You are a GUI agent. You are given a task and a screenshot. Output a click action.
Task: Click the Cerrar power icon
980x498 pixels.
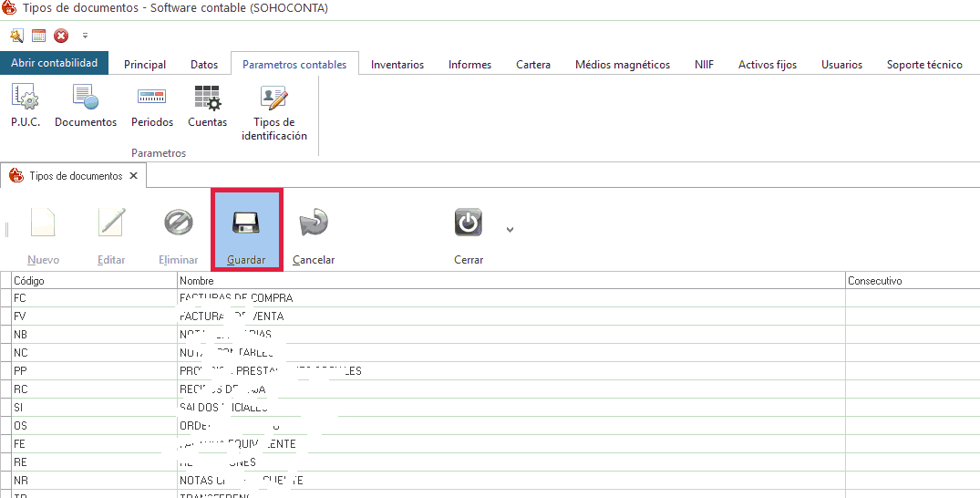(468, 223)
